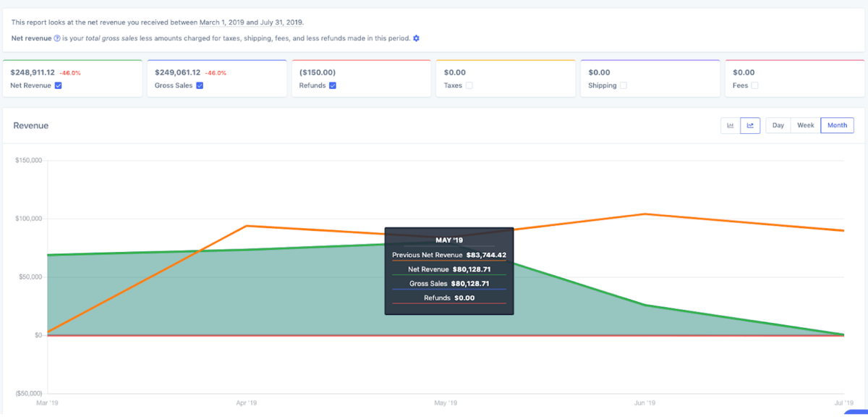
Task: Uncheck the Refunds checkbox
Action: (x=334, y=85)
